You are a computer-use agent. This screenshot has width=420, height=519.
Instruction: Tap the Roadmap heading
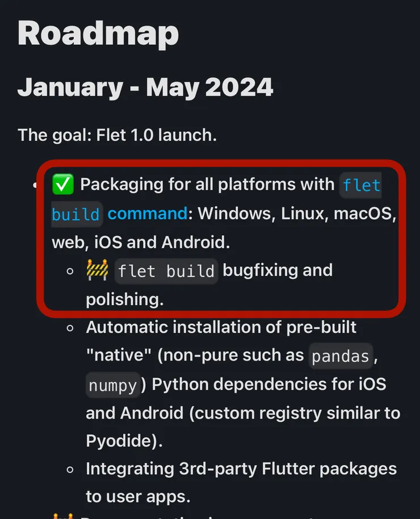click(98, 34)
